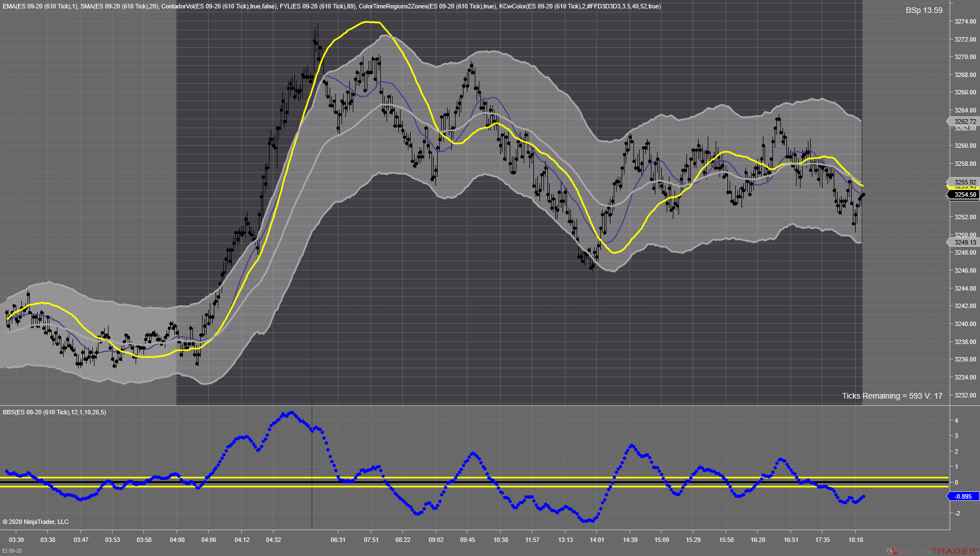Click the 06:31 time axis label
Viewport: 980px width, 556px height.
pos(338,540)
